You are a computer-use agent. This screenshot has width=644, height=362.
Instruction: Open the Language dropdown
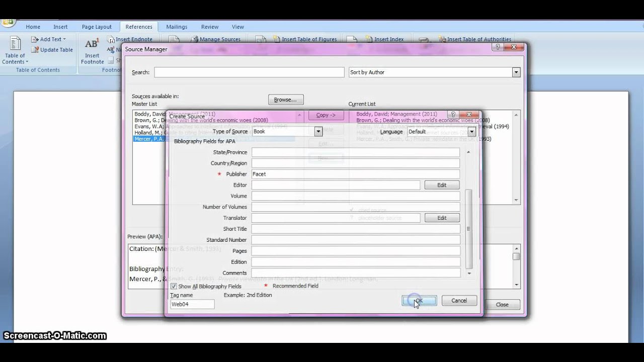(x=471, y=132)
